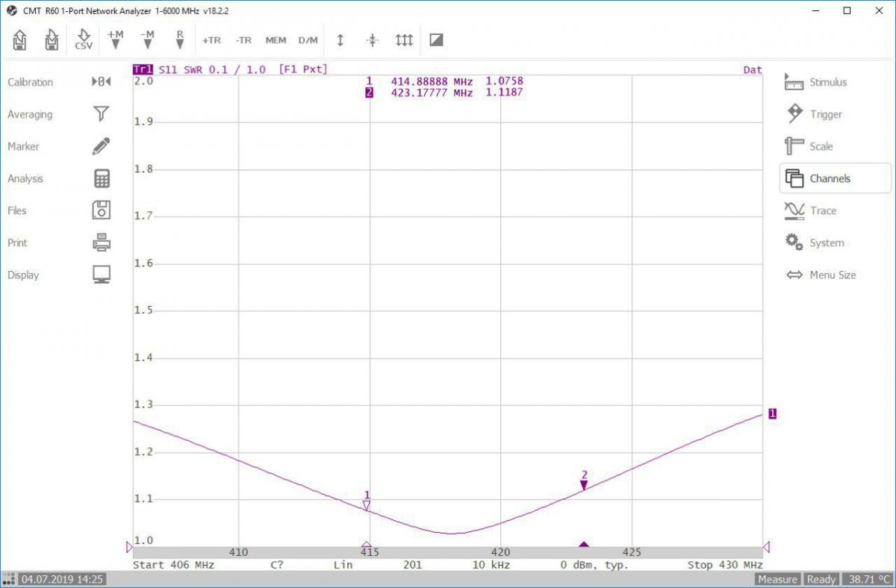
Task: Click the 201 sweep points value
Action: [x=412, y=565]
